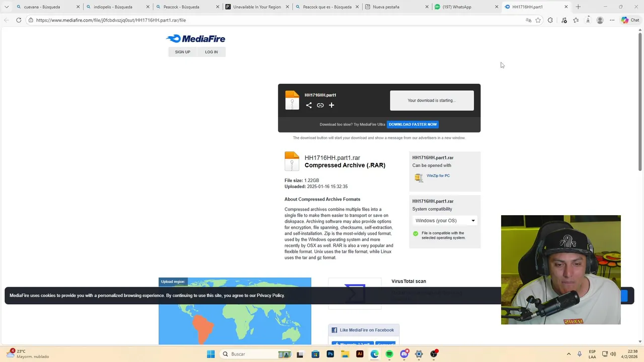Image resolution: width=644 pixels, height=362 pixels.
Task: Open Microsoft Store from the taskbar
Action: pos(315,354)
